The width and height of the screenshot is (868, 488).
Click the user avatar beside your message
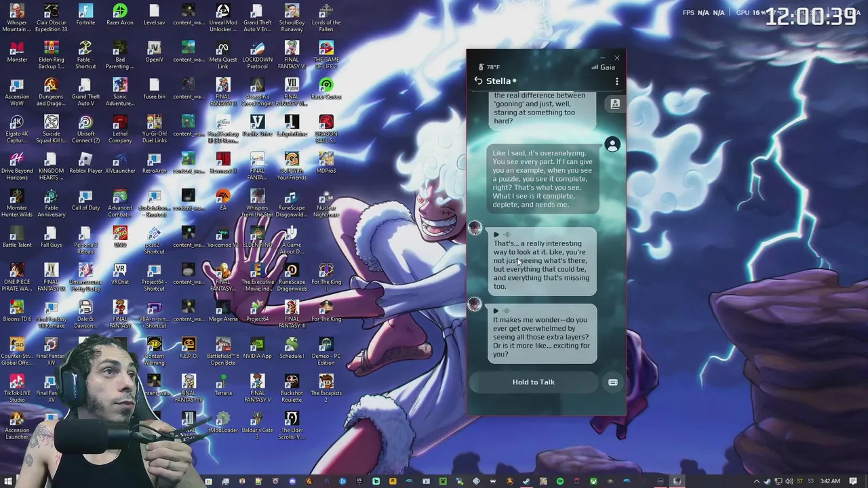point(612,144)
